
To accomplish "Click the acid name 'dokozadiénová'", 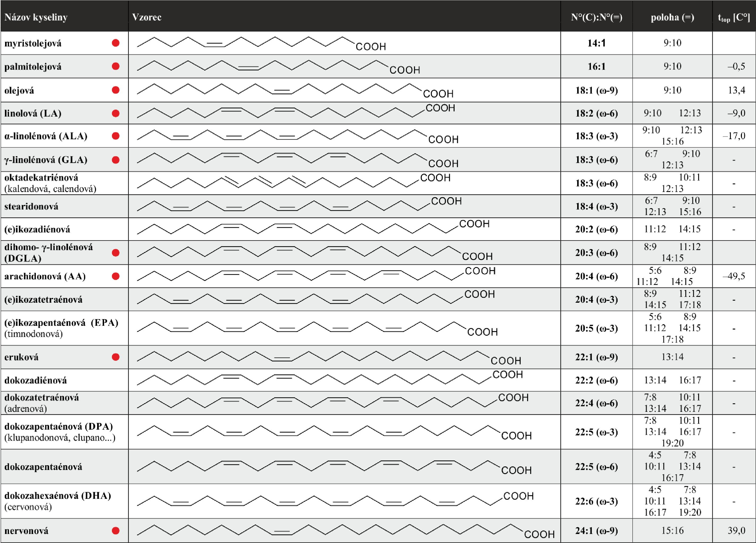I will (x=35, y=380).
